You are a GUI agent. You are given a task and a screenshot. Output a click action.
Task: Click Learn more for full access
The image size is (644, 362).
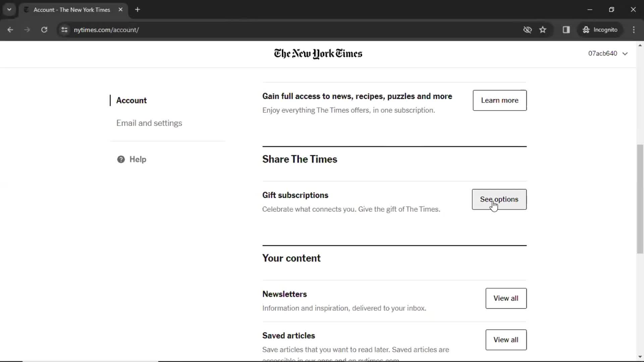tap(499, 100)
